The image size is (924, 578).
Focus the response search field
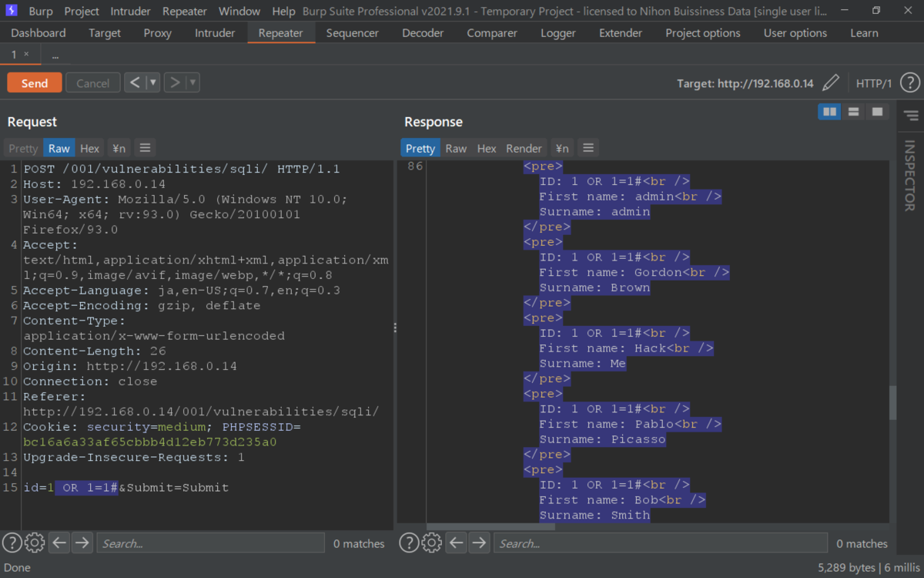point(660,543)
